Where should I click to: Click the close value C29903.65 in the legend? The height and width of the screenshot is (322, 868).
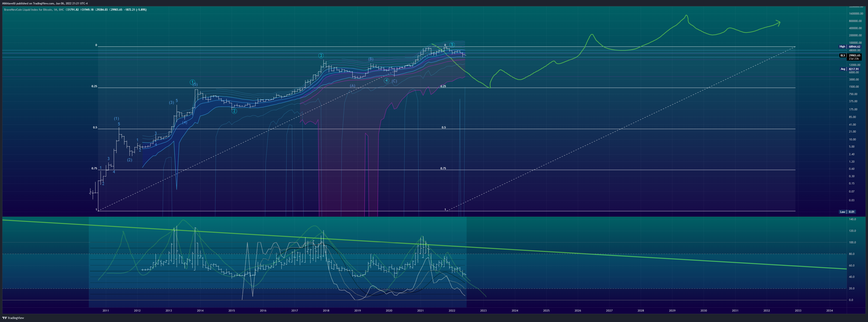coord(116,10)
